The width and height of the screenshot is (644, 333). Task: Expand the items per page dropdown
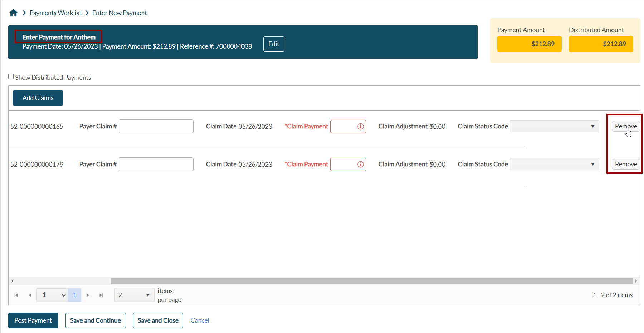click(x=134, y=295)
